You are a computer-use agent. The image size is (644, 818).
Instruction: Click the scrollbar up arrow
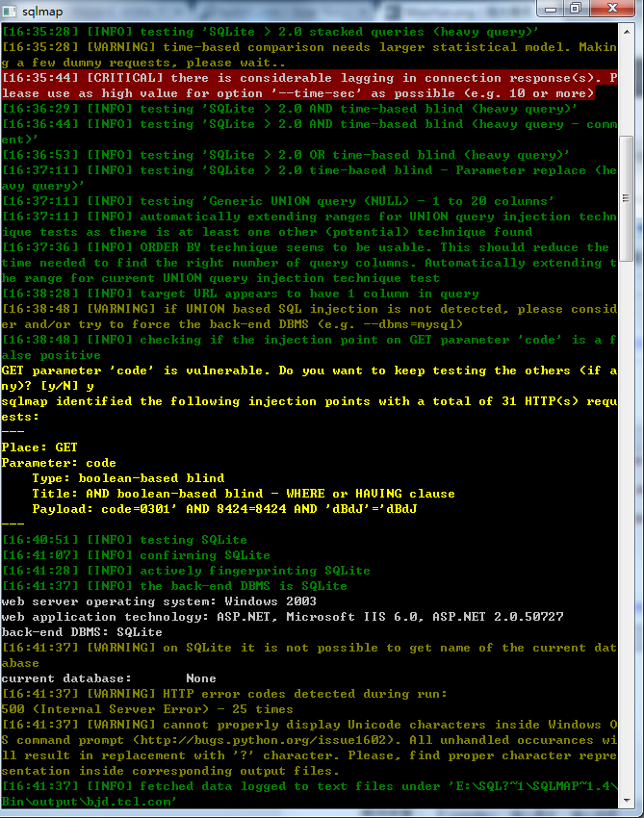click(627, 32)
